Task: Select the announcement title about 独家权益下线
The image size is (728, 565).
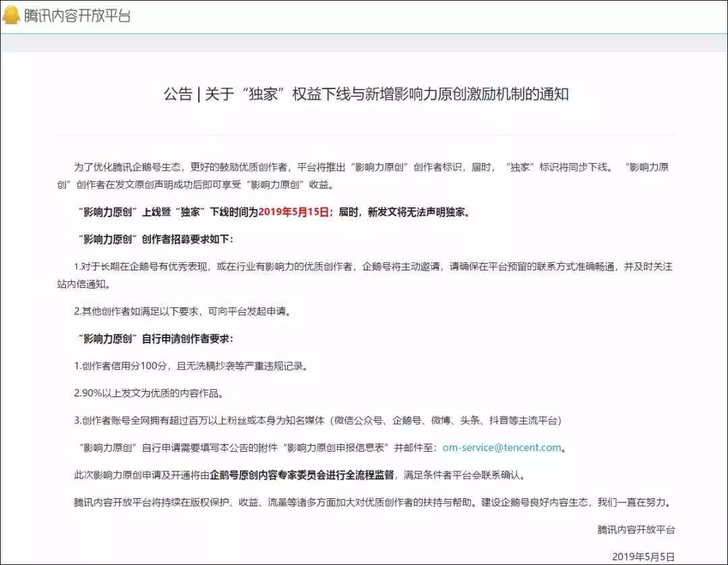Action: 364,94
